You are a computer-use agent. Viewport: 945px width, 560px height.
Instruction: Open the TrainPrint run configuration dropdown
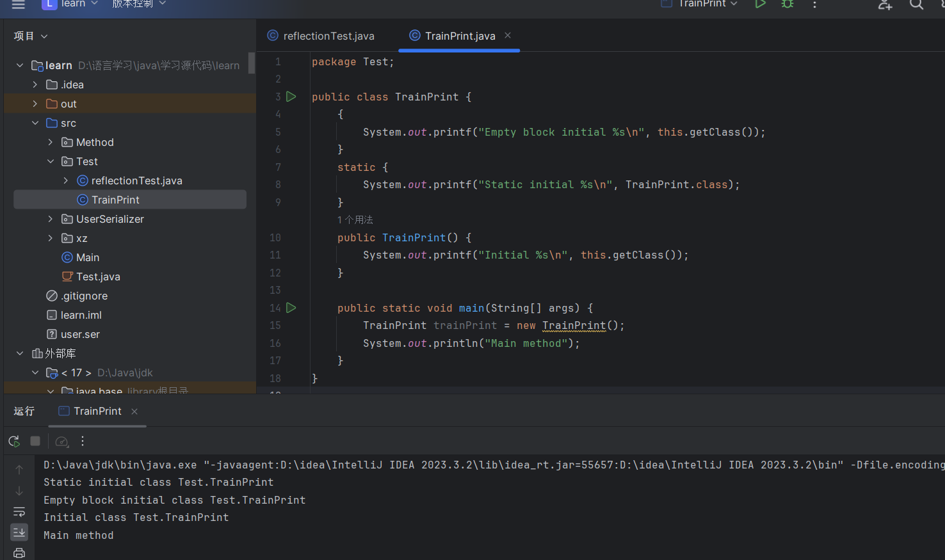[700, 4]
